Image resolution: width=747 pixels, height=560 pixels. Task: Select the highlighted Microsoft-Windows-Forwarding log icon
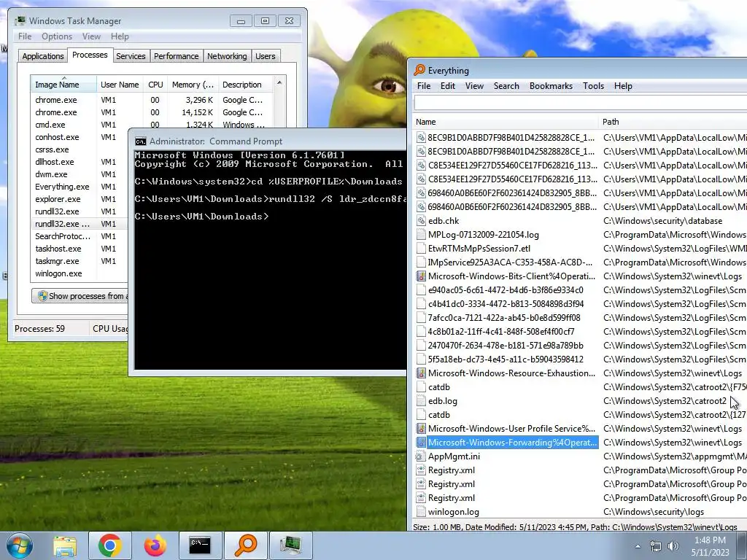click(421, 443)
